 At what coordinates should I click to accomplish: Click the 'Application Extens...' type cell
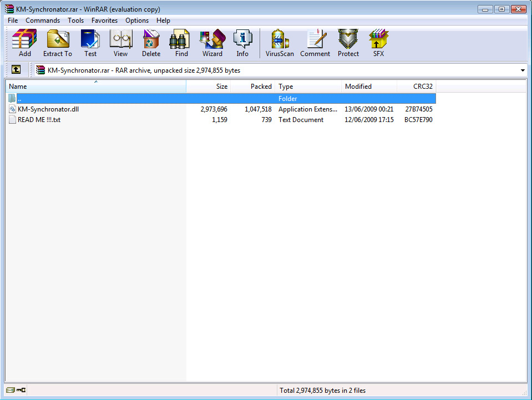[x=308, y=109]
